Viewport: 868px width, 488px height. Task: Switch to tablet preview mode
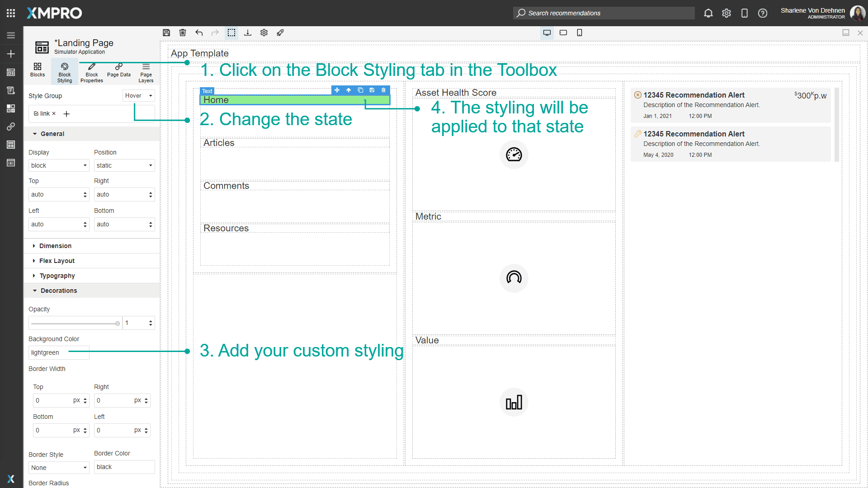click(x=563, y=33)
